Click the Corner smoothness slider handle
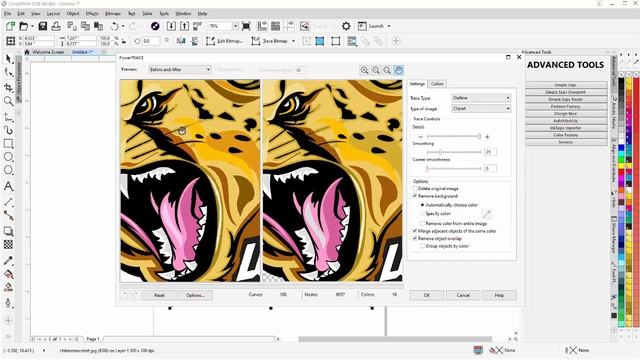This screenshot has height=360, width=640. 427,168
